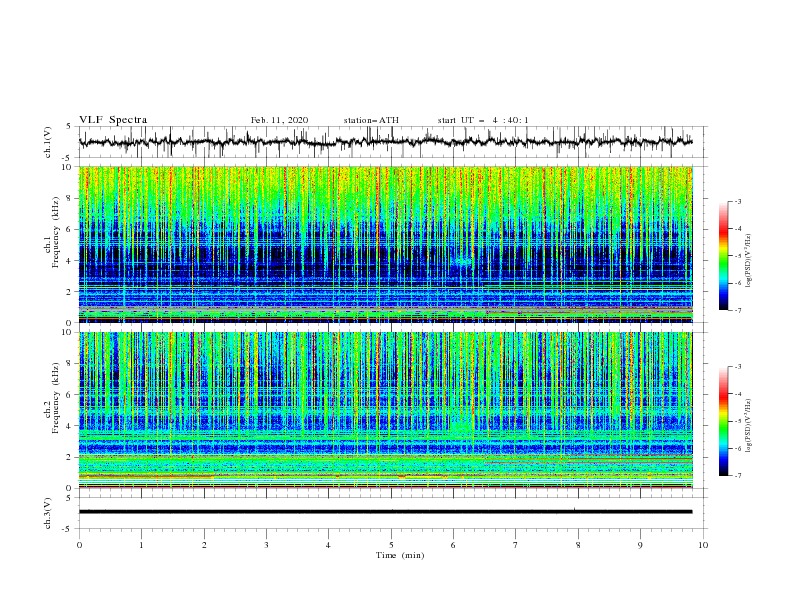Screen dimensions: 792x612
Task: Click the "ch.3(V)" waveform axis label
Action: pos(48,513)
